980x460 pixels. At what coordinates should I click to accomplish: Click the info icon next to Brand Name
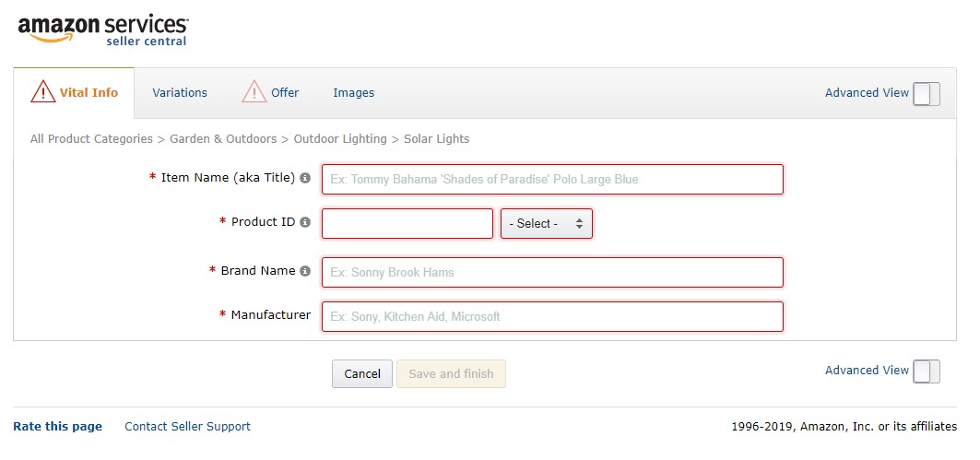pos(305,271)
